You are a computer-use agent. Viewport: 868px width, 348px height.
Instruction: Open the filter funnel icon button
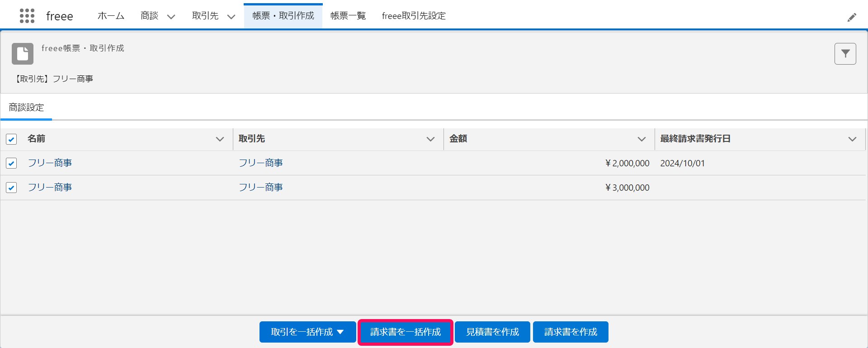point(845,54)
